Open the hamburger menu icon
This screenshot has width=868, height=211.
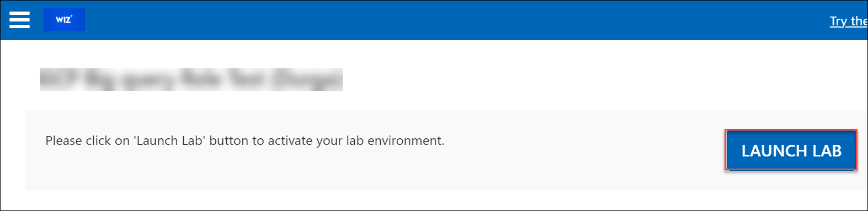pos(19,20)
